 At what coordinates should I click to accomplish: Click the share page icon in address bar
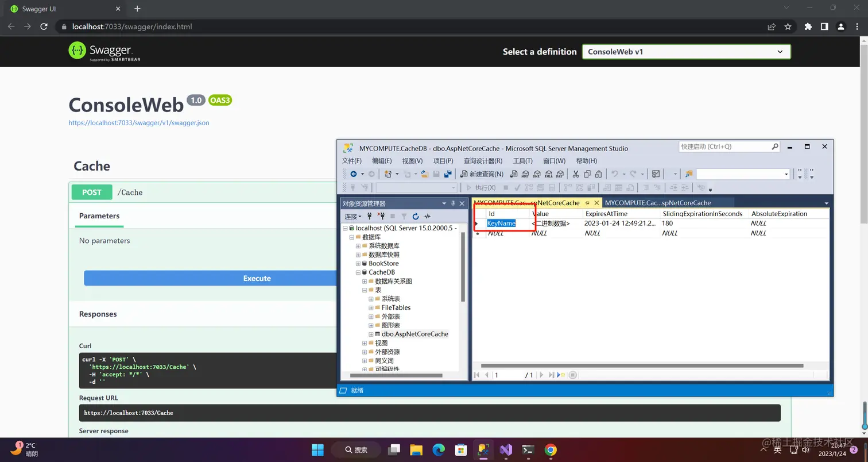pyautogui.click(x=772, y=26)
